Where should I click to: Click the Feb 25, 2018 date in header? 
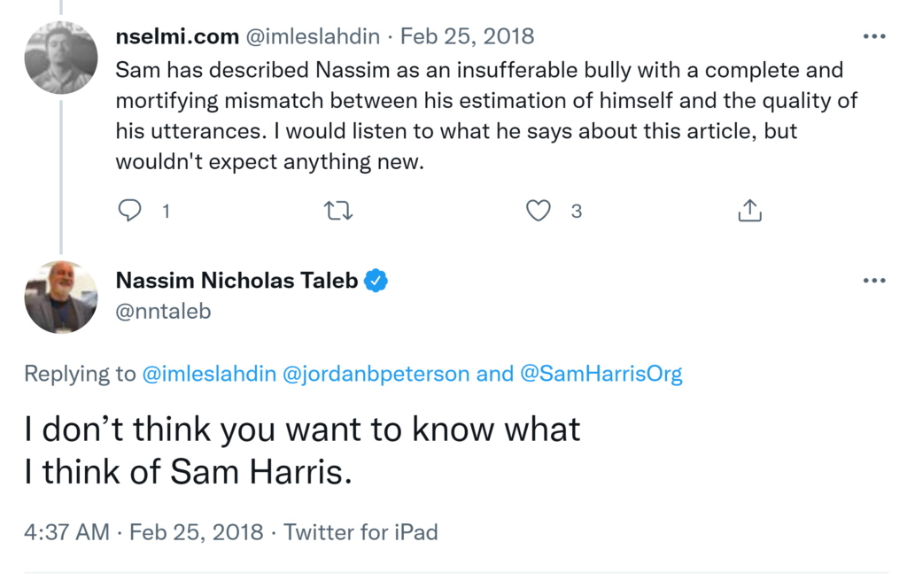coord(467,37)
